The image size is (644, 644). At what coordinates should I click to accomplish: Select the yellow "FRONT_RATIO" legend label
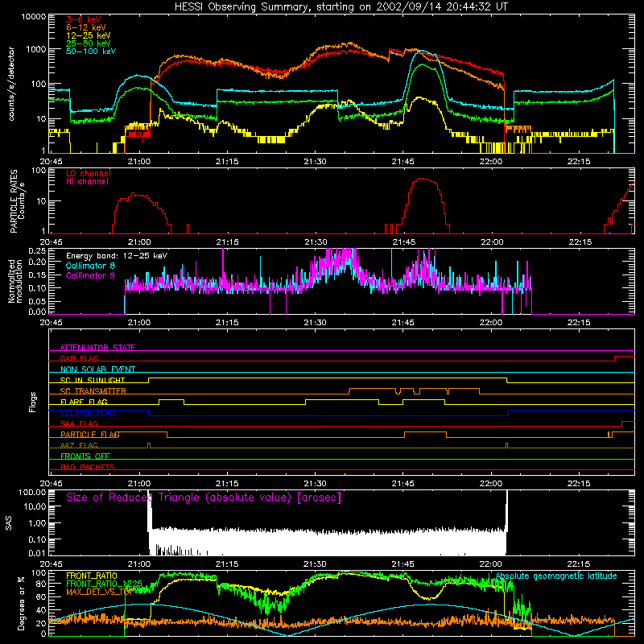pos(92,576)
